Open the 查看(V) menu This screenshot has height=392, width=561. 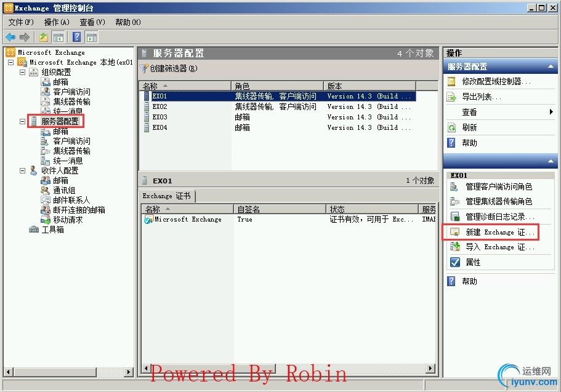pos(92,22)
